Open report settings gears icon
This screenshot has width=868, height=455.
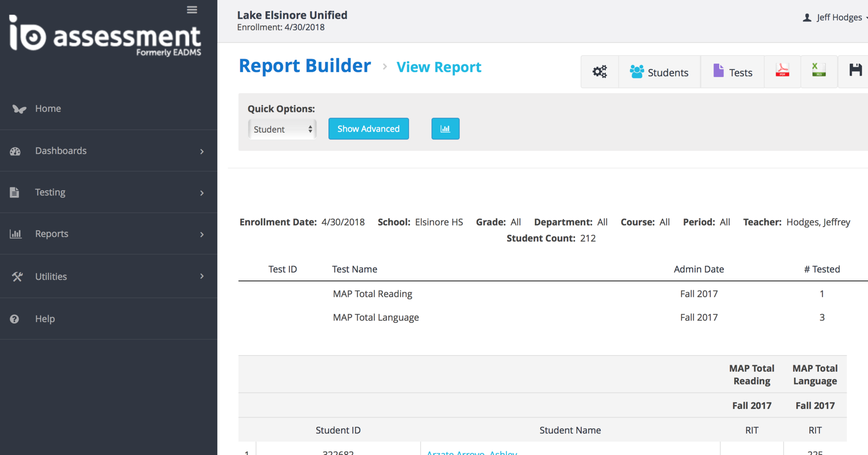(x=599, y=72)
